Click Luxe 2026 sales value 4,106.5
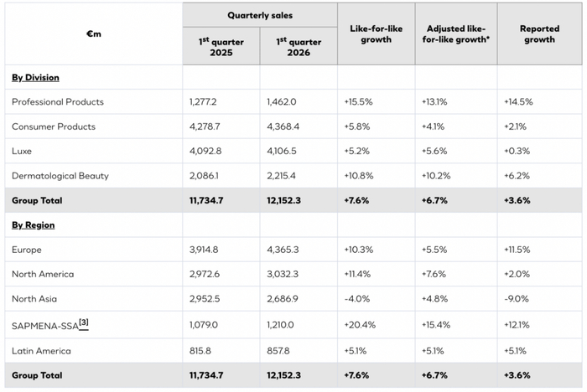 tap(282, 151)
